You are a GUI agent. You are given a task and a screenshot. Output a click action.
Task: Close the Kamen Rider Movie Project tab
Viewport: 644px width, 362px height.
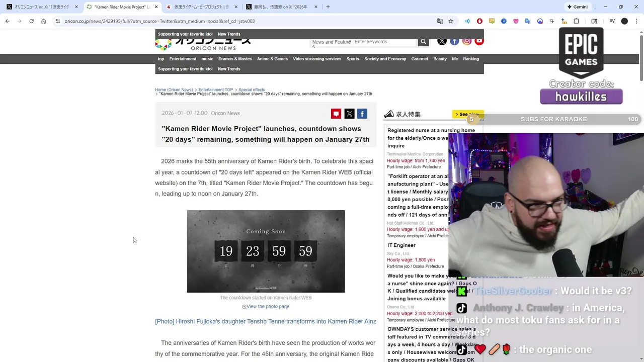coord(156,7)
